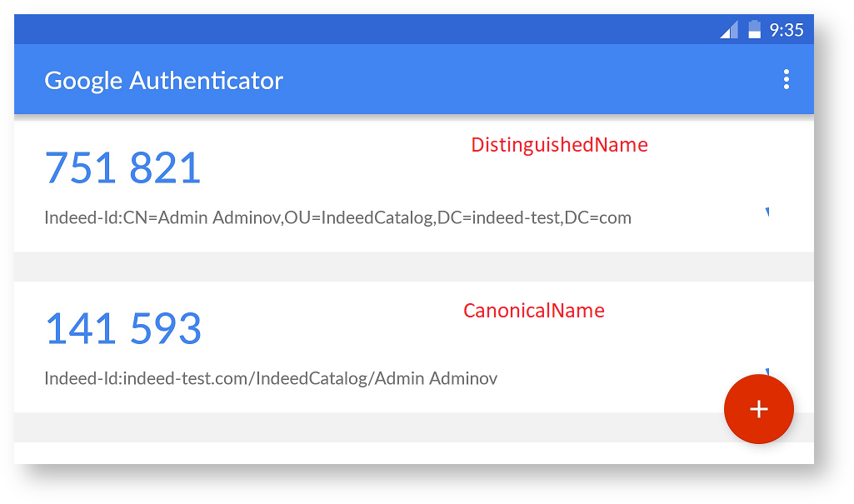The width and height of the screenshot is (854, 504).
Task: Tap the cellular signal icon in status bar
Action: [x=729, y=30]
